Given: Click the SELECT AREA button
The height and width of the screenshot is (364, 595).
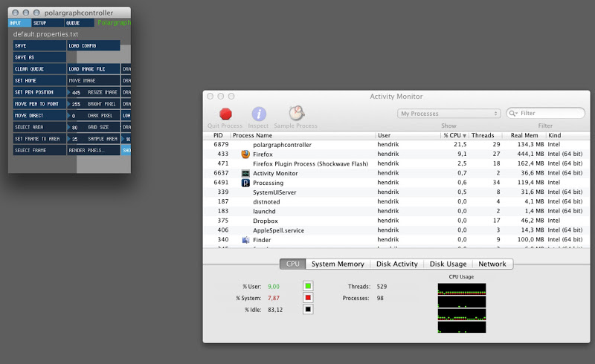Looking at the screenshot, I should (39, 127).
